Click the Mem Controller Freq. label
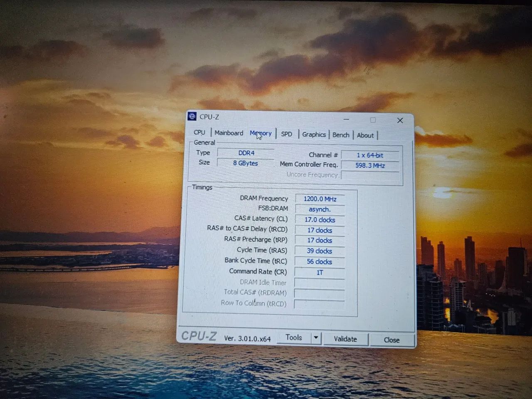The width and height of the screenshot is (532, 399). 308,164
